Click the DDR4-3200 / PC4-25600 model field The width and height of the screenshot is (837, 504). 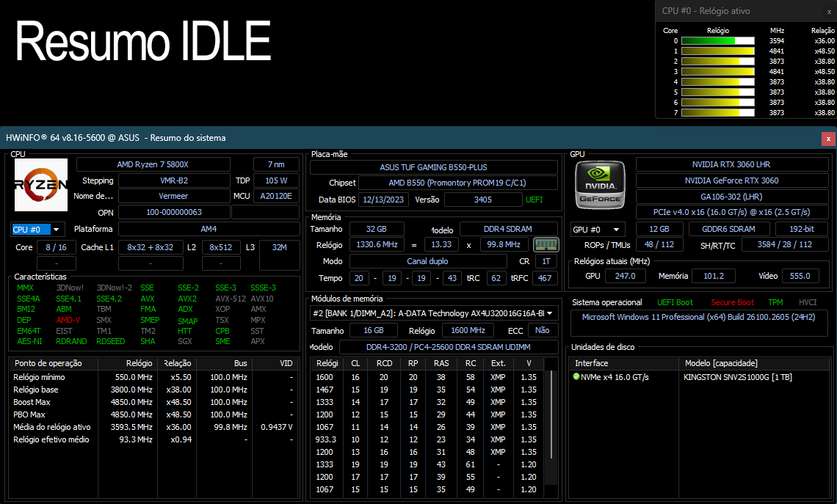[x=449, y=347]
